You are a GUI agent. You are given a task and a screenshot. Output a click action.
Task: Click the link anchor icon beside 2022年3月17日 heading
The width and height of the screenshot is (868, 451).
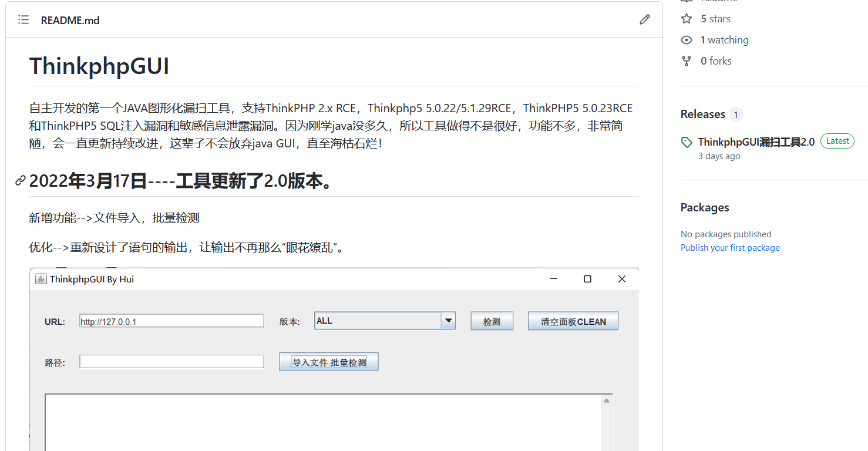21,181
